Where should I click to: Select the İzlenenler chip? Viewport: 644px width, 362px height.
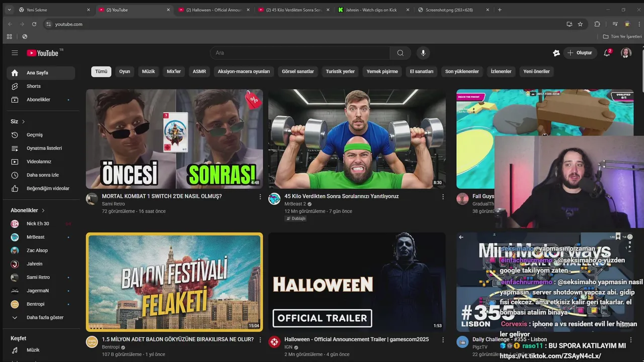501,71
